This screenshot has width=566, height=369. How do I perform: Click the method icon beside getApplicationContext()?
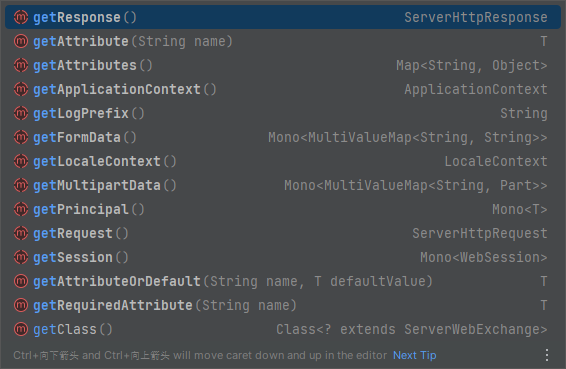click(x=21, y=89)
